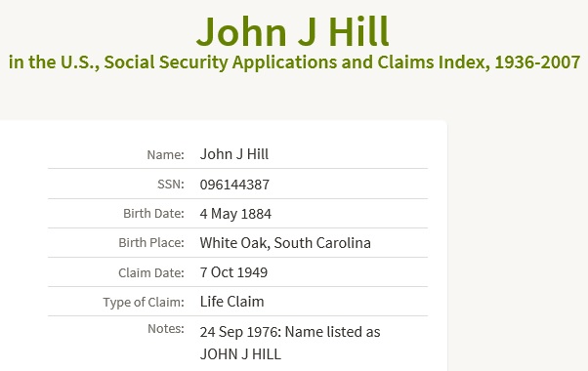588x371 pixels.
Task: Click White Oak, South Carolina birth place
Action: tap(285, 243)
